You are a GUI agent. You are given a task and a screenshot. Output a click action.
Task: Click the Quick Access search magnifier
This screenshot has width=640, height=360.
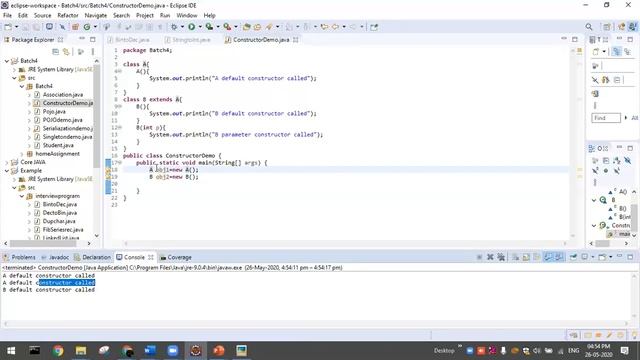(x=589, y=27)
